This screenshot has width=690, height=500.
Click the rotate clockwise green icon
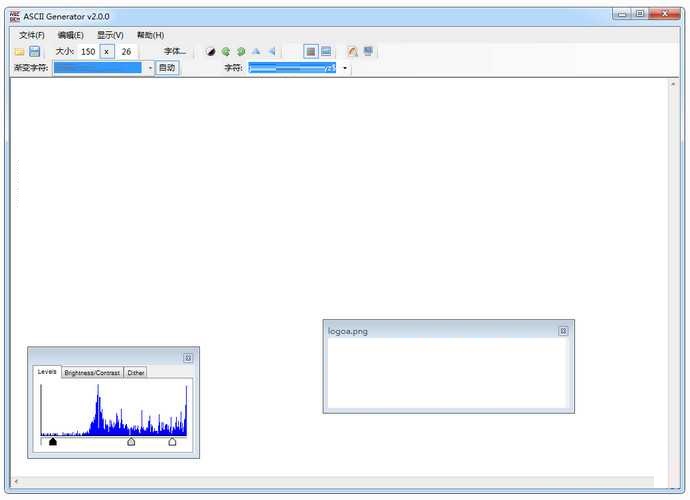241,52
